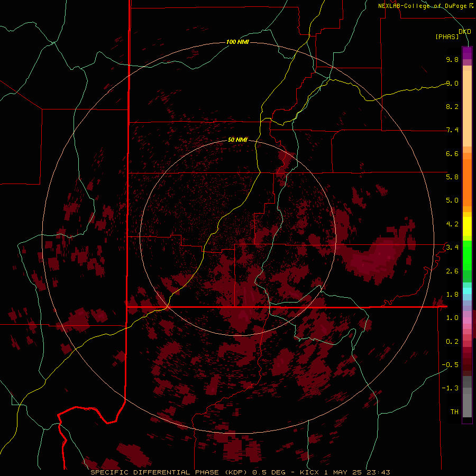Click the 5.8 value on the color scale
Viewport: 476px width, 476px height.
452,177
